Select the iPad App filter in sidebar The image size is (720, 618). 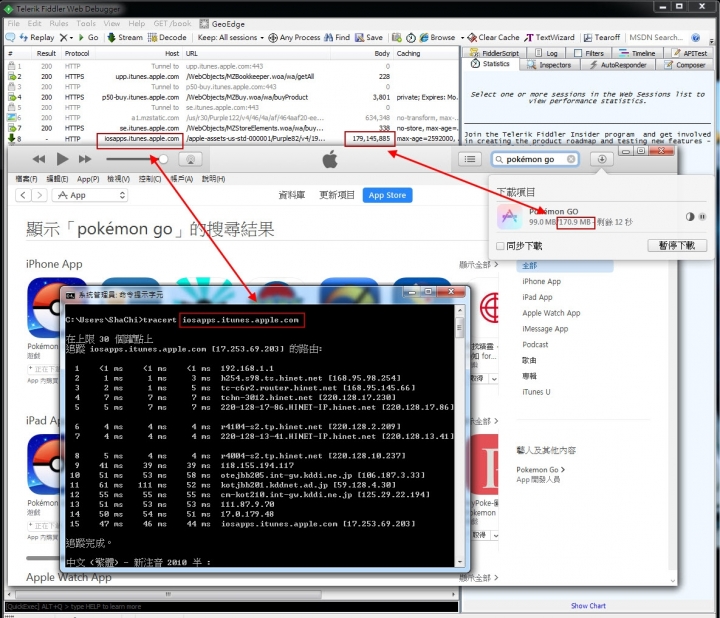[537, 297]
